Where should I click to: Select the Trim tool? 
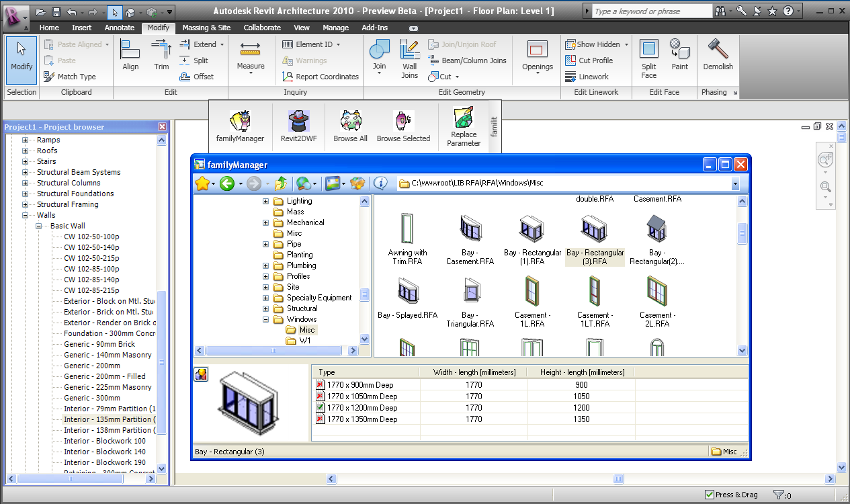pyautogui.click(x=161, y=55)
